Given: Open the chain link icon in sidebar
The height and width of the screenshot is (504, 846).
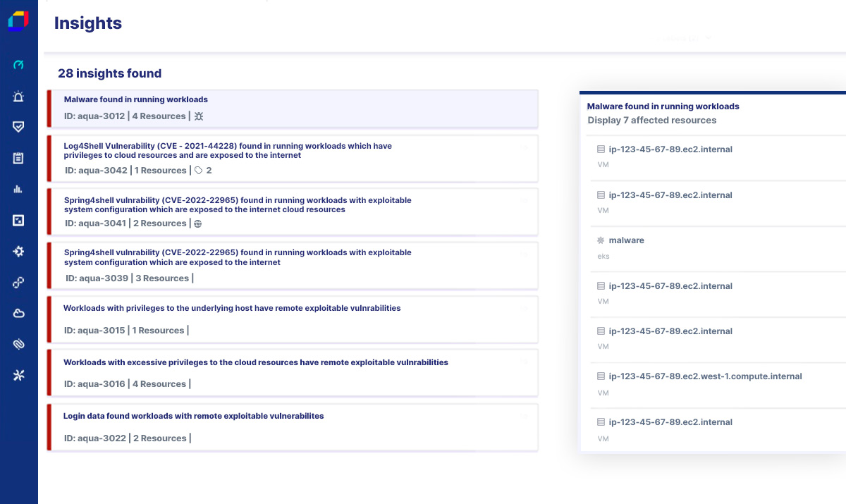Looking at the screenshot, I should coord(19,282).
